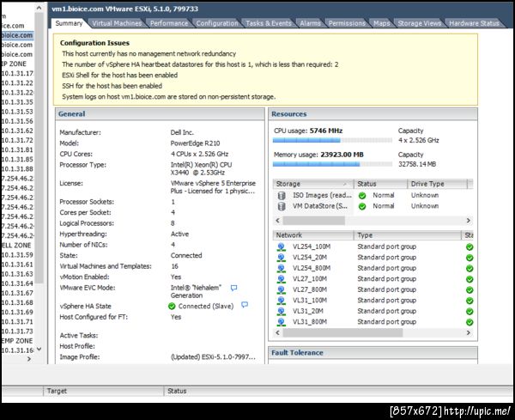This screenshot has height=420, width=515.
Task: Click the VL27_800M network icon
Action: 282,289
